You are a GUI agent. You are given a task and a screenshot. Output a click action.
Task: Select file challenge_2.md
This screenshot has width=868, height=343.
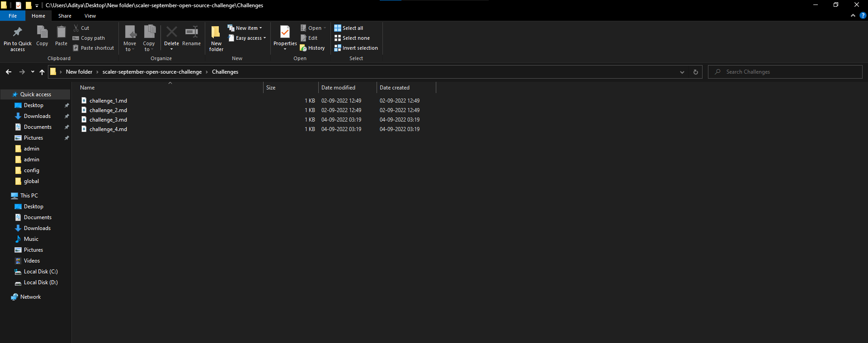coord(108,110)
